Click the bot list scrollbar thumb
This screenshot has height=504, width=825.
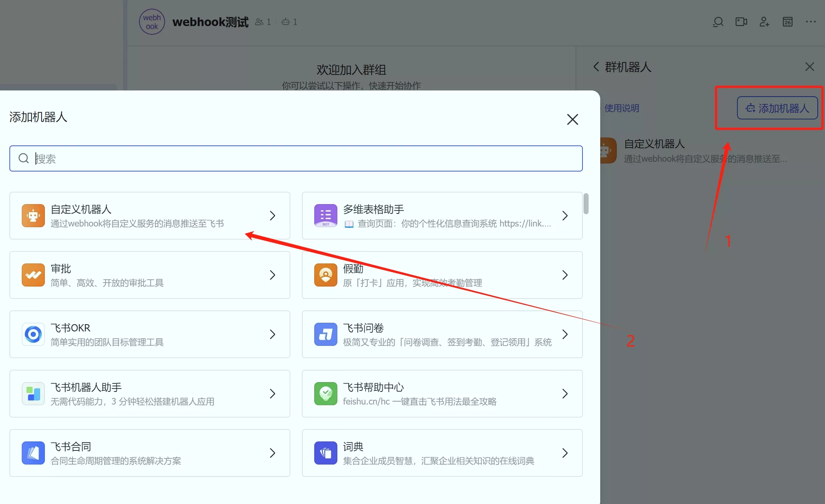click(586, 204)
